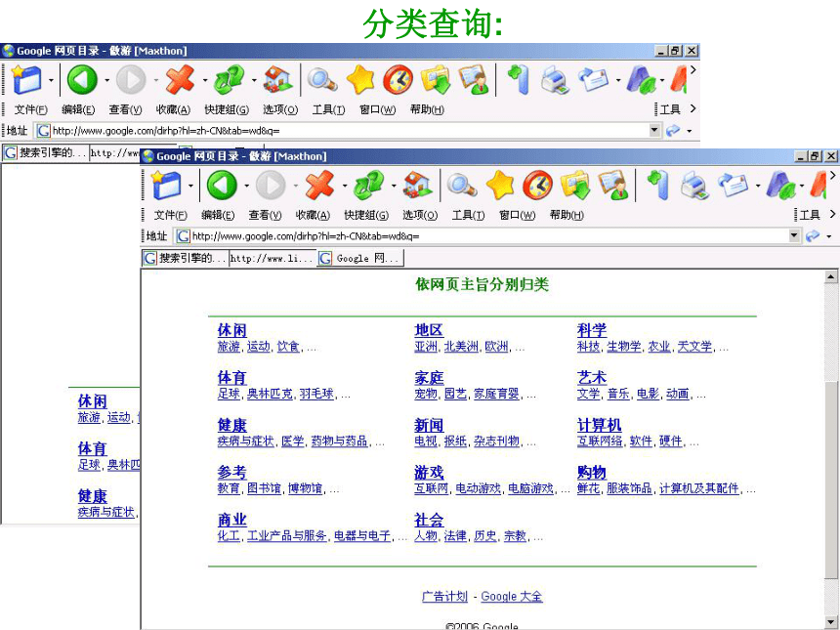Click the refresh icon in the back window
This screenshot has width=840, height=630.
(229, 80)
